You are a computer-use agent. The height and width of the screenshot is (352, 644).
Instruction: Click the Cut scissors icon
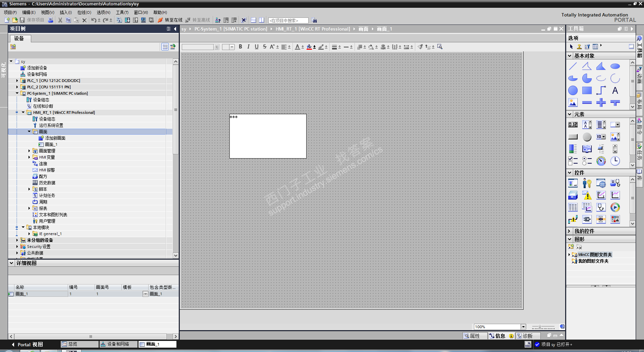coord(60,20)
